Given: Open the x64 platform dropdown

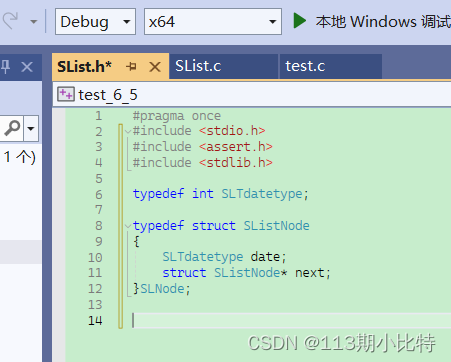Looking at the screenshot, I should (213, 22).
